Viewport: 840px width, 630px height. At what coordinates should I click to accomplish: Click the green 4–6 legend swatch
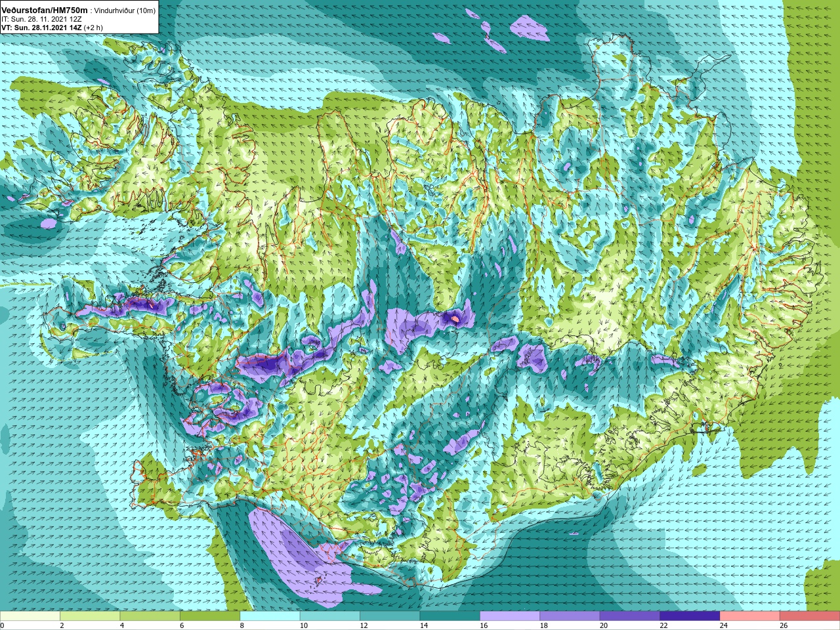[x=150, y=616]
